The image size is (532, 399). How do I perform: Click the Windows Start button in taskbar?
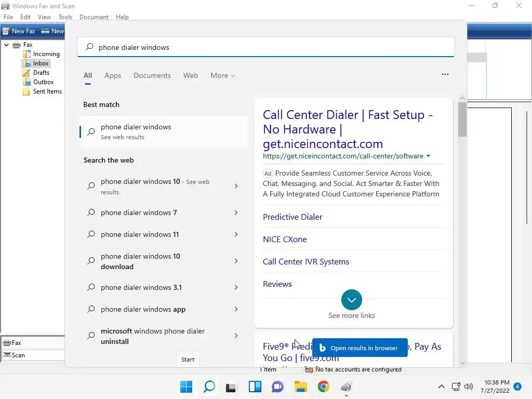(186, 387)
